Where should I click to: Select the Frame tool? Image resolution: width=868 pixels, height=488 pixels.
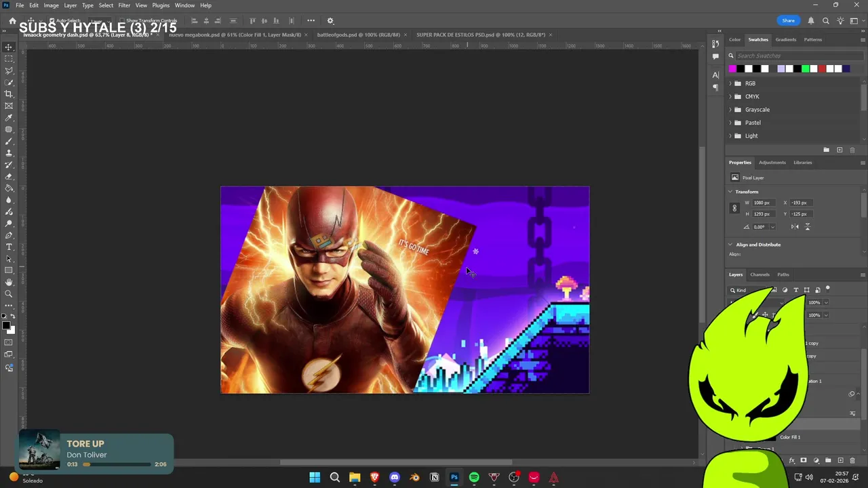(x=9, y=106)
